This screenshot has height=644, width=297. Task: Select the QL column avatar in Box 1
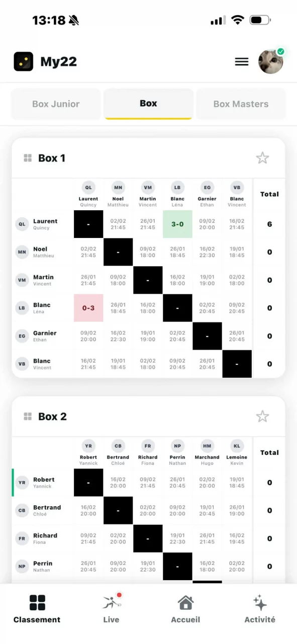[88, 188]
